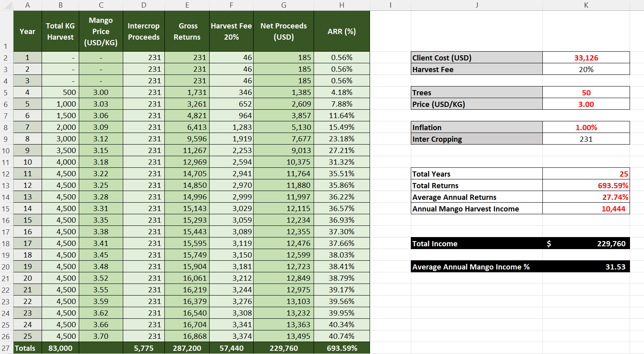Screen dimensions: 644x354
Task: Select row 27 header
Action: (x=6, y=348)
